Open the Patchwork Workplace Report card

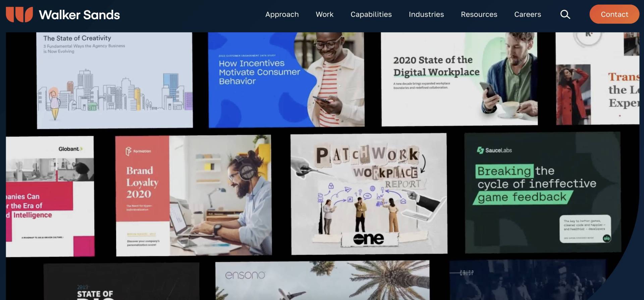[369, 194]
